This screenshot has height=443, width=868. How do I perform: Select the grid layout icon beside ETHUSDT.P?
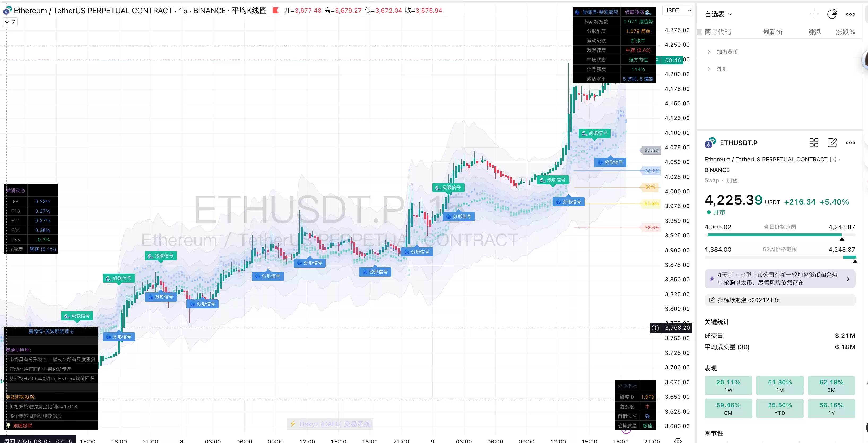point(814,143)
